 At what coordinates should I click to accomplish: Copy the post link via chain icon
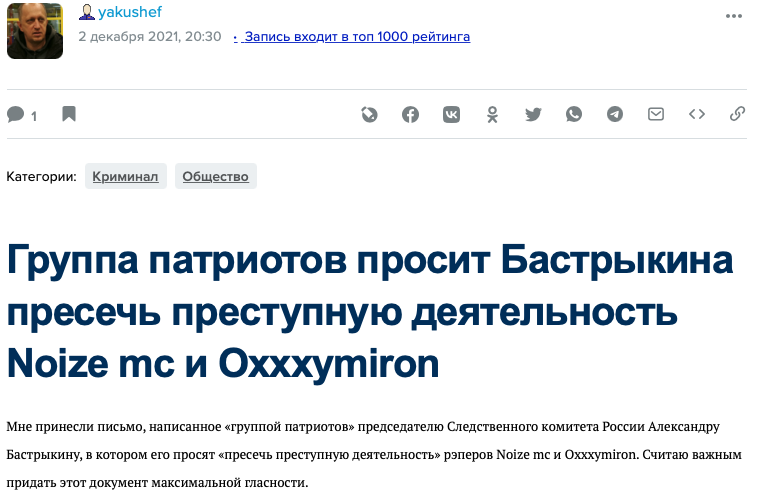[737, 114]
